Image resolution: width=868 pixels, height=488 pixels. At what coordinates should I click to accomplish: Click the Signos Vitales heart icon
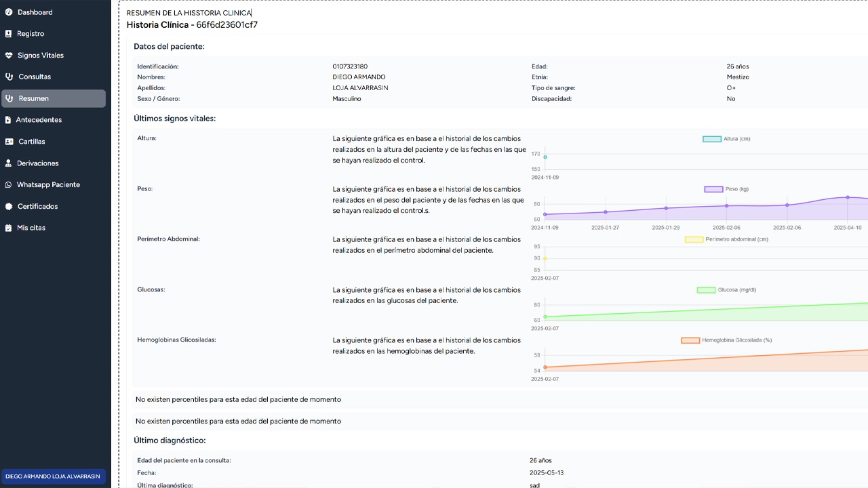[8, 56]
